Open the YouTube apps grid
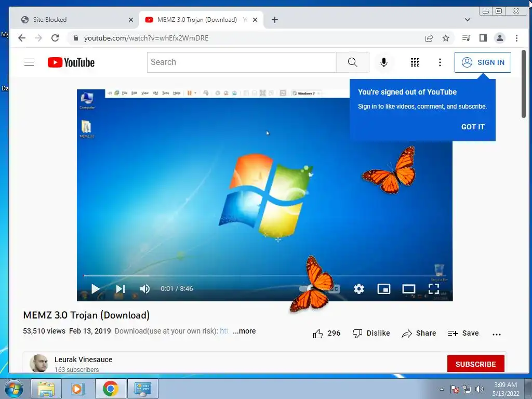Screen dimensions: 532x399 (x=415, y=62)
